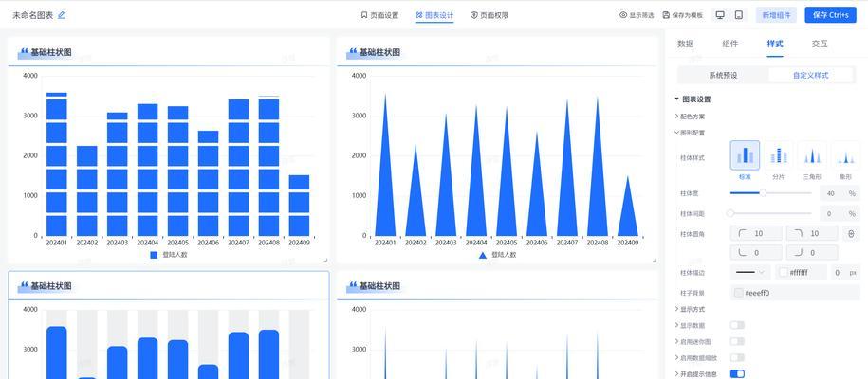Expand 开启提示信息 section arrow
868x379 pixels.
(677, 374)
